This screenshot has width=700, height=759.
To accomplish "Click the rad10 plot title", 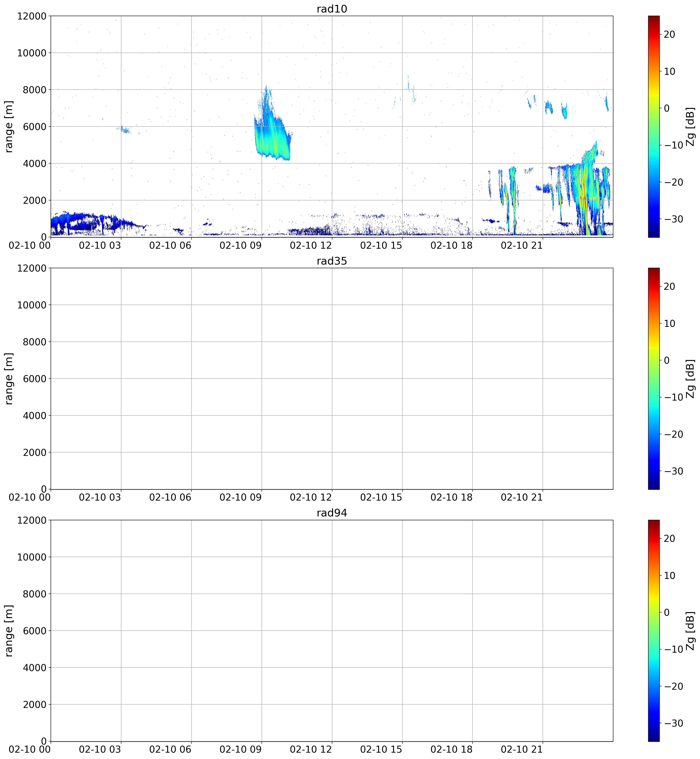I will pyautogui.click(x=332, y=9).
